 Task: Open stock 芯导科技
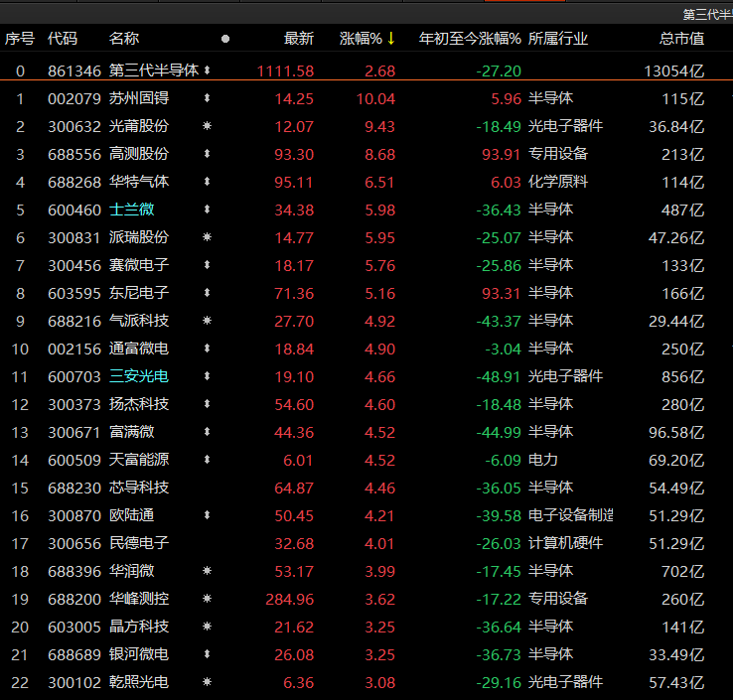click(x=139, y=488)
